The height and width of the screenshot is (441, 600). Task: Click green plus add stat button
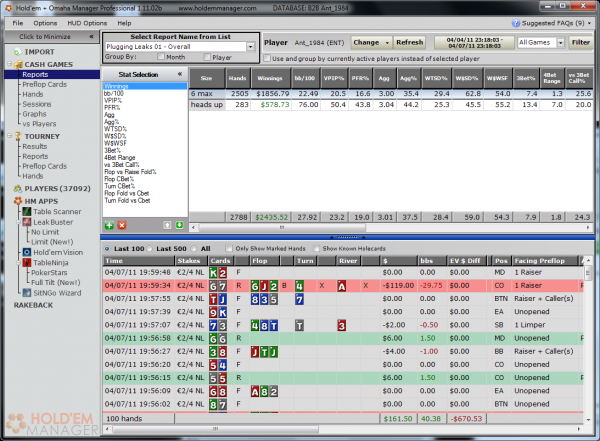click(109, 225)
